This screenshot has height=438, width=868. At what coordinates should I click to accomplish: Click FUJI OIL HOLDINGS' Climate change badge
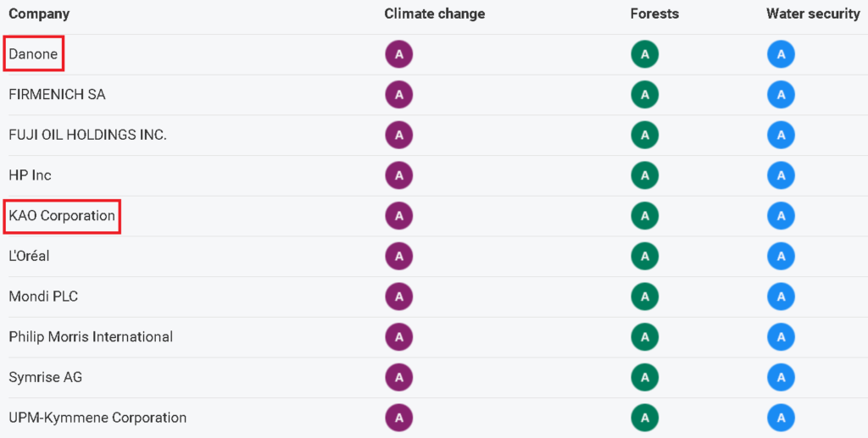click(x=399, y=136)
